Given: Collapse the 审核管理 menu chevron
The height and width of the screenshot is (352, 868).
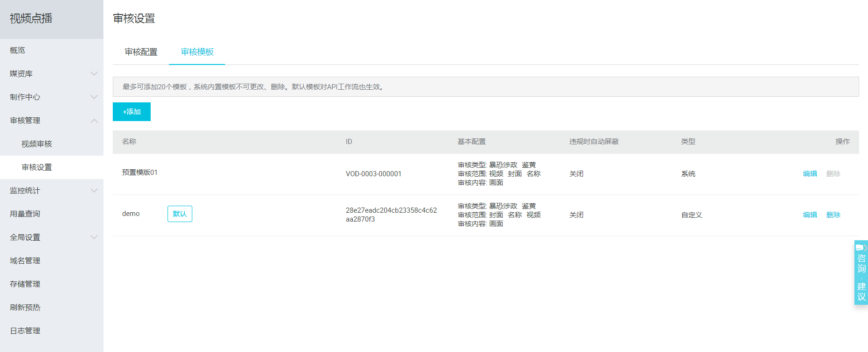Looking at the screenshot, I should pos(94,120).
